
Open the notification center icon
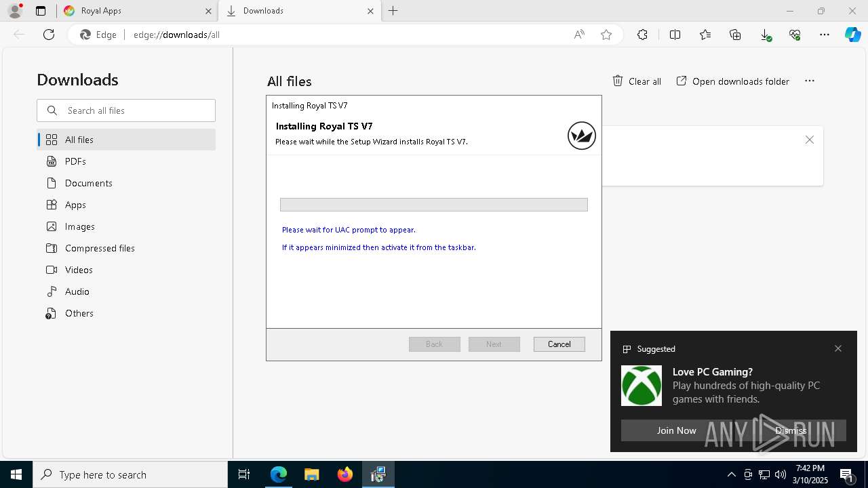847,475
